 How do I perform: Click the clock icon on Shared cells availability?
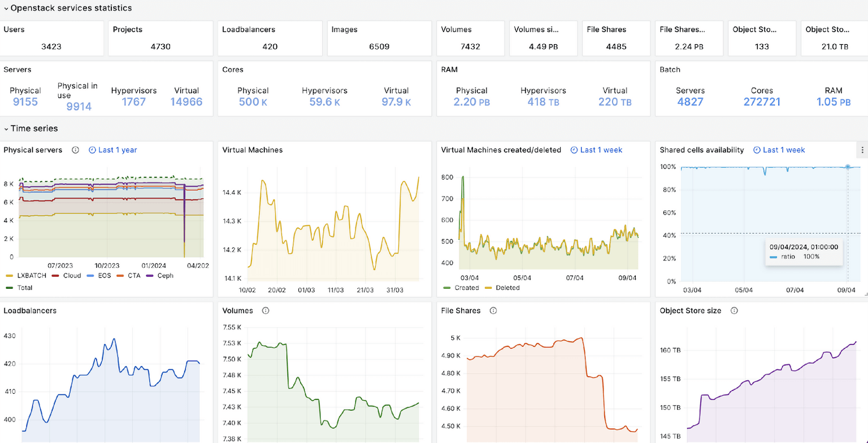click(x=757, y=150)
